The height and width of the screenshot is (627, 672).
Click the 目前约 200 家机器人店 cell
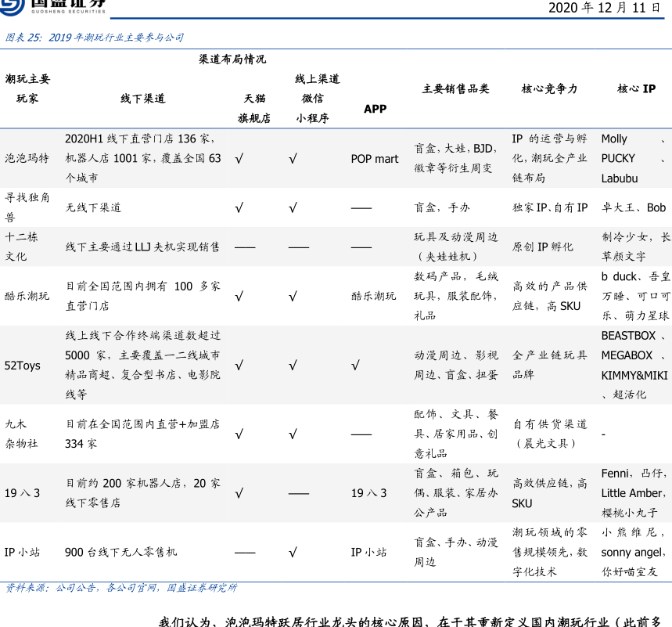click(142, 493)
